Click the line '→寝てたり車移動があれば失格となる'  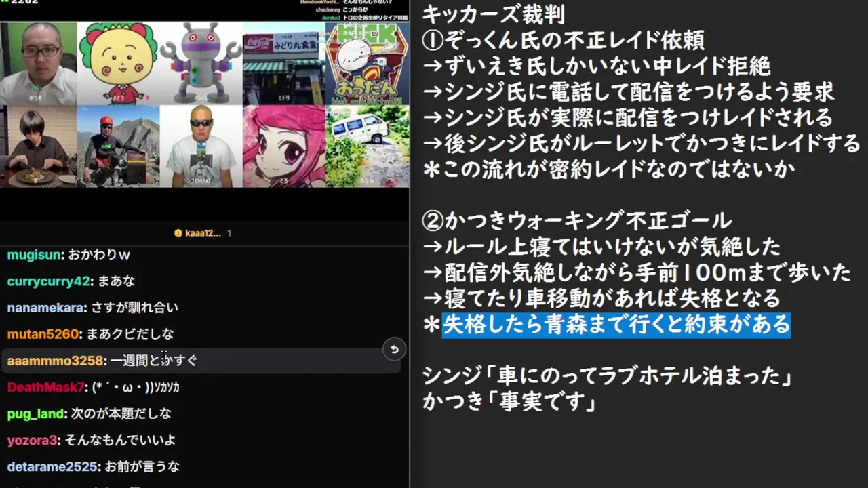tap(601, 298)
